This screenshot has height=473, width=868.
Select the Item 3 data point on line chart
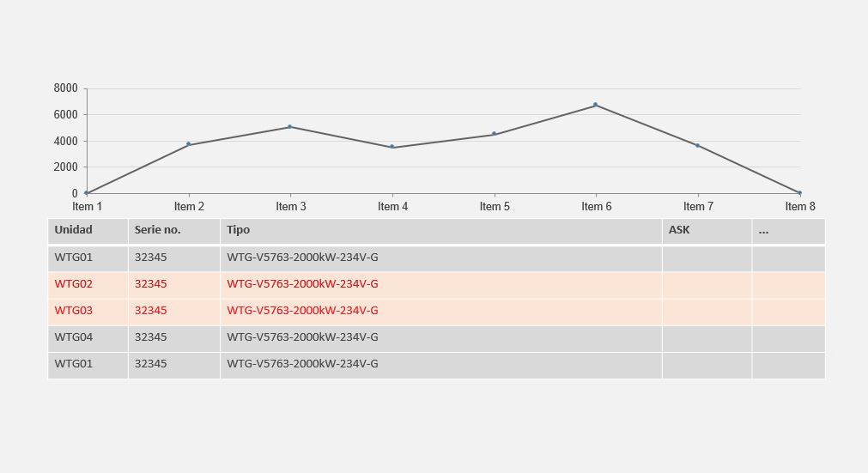coord(290,127)
